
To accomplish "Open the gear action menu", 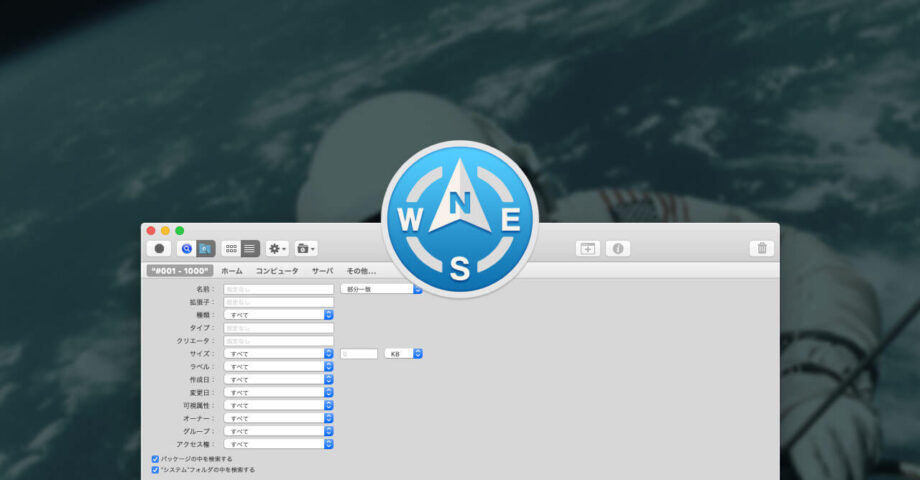I will pyautogui.click(x=277, y=248).
